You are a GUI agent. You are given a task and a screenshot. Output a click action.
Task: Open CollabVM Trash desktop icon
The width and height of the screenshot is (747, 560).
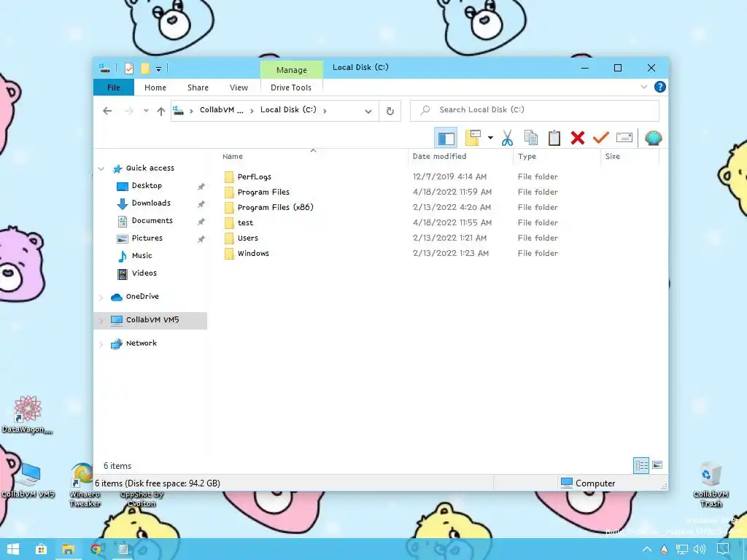coord(711,484)
